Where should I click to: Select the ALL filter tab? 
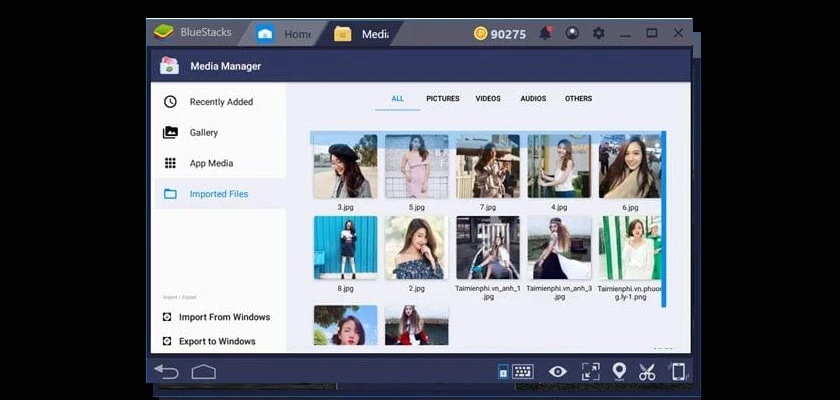(398, 99)
